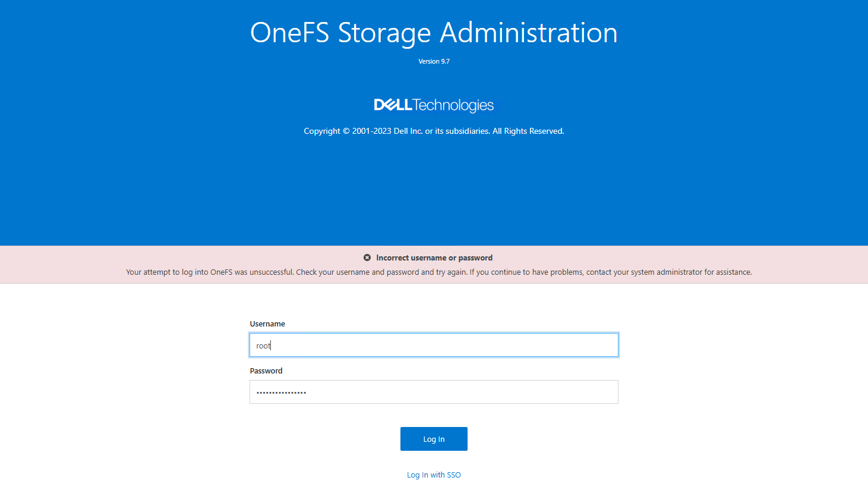This screenshot has width=868, height=493.
Task: Click the Password field label
Action: tap(266, 370)
